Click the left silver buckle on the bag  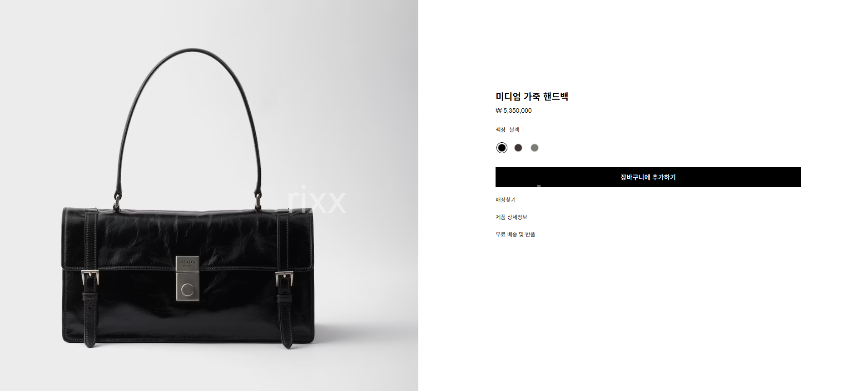pos(90,277)
